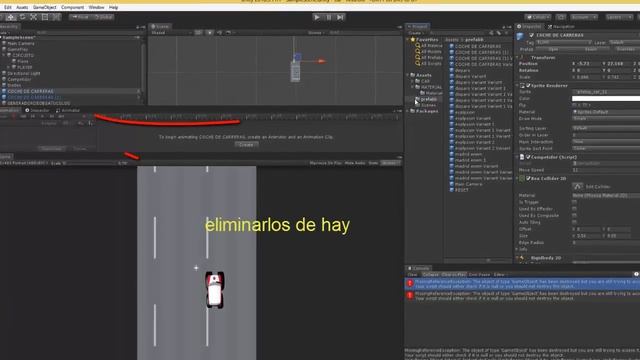Expand the PLAYER object in Hierarchy

(x=9, y=67)
